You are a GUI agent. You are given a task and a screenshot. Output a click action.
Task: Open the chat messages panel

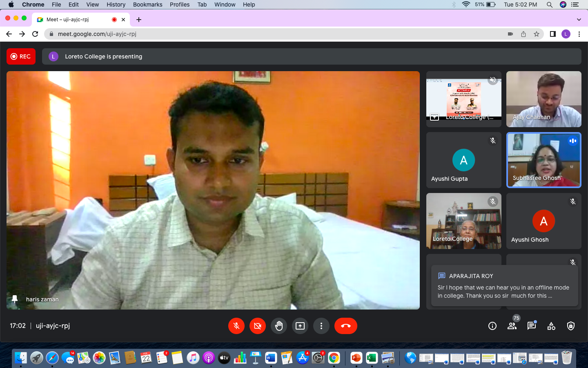[531, 326]
